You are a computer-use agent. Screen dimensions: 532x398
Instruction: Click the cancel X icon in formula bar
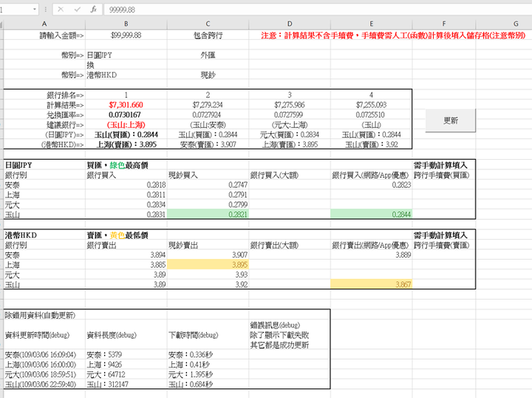pos(61,10)
